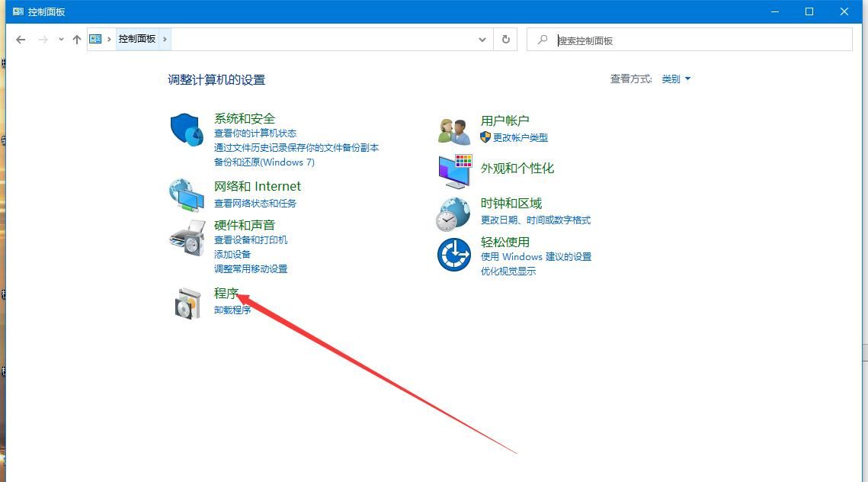Open the Ease of Access icon
868x482 pixels.
(x=454, y=254)
